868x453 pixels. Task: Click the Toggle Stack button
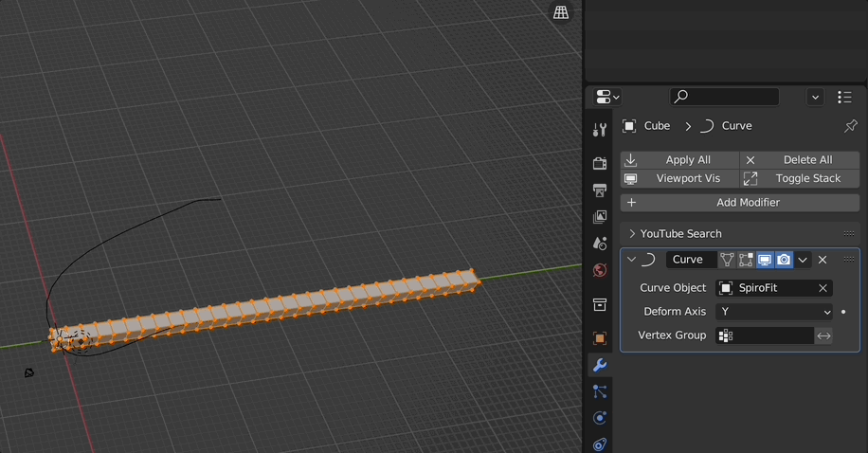tap(800, 178)
